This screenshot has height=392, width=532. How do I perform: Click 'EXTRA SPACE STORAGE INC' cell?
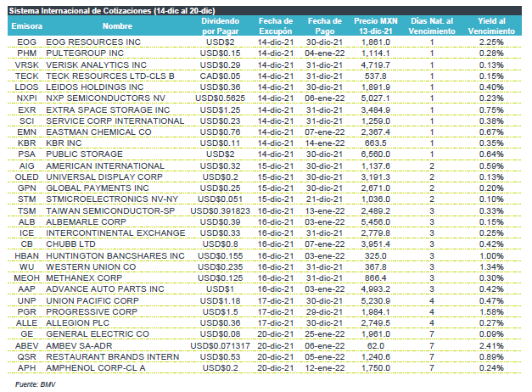108,110
